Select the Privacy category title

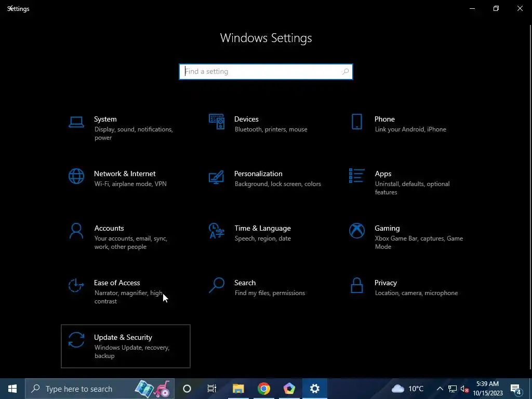tap(385, 283)
